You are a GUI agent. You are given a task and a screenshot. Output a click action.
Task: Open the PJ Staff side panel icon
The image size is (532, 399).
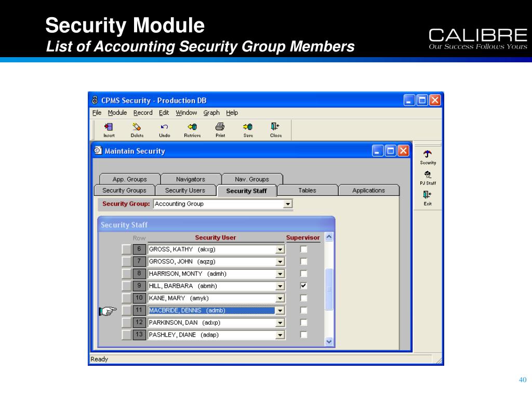[428, 178]
